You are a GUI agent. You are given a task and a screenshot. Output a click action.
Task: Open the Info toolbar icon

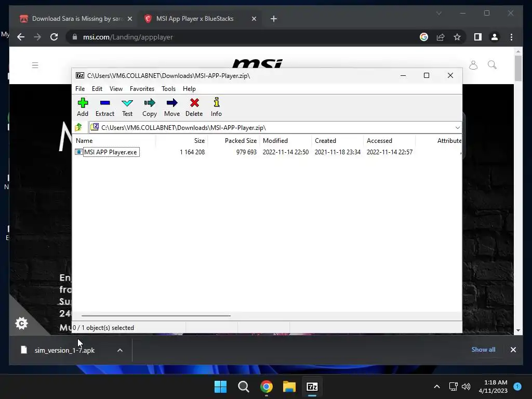[216, 107]
